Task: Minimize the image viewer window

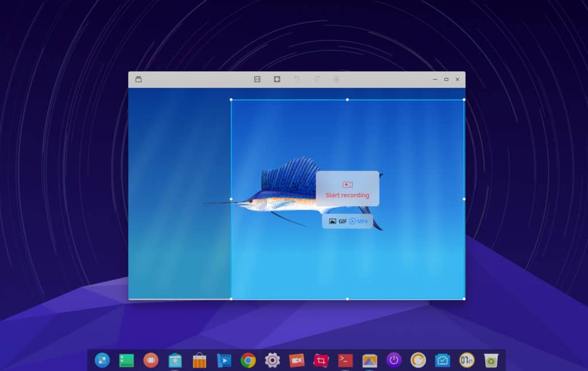Action: tap(435, 79)
